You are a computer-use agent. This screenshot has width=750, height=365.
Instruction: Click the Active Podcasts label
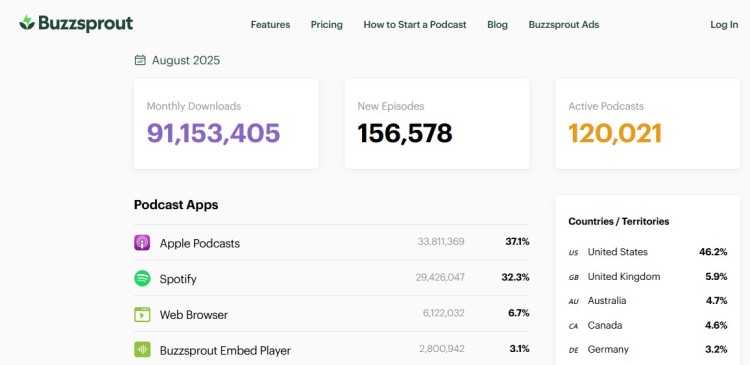606,106
